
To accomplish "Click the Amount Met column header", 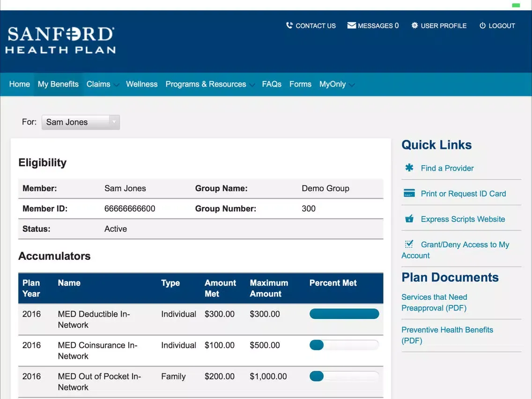I will (220, 288).
